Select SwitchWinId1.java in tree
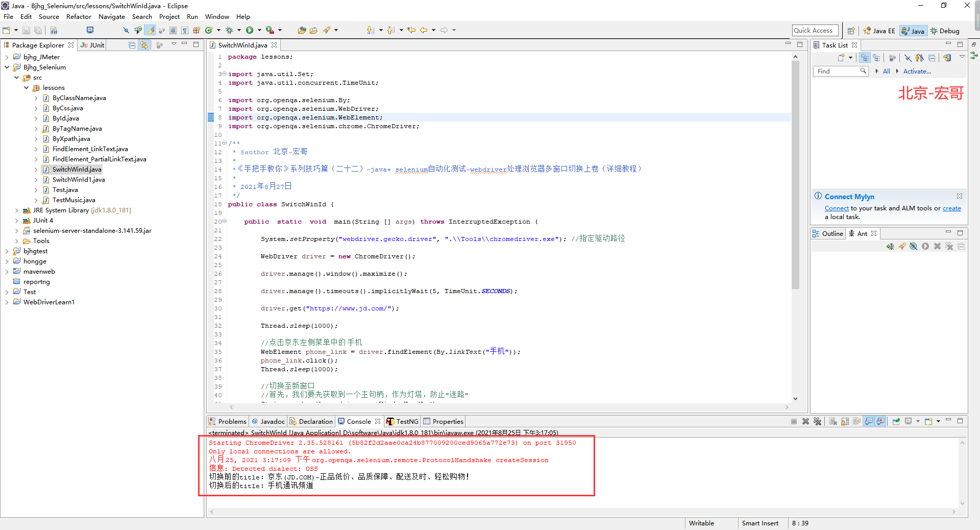Screen dimensions: 980x530 (79, 180)
